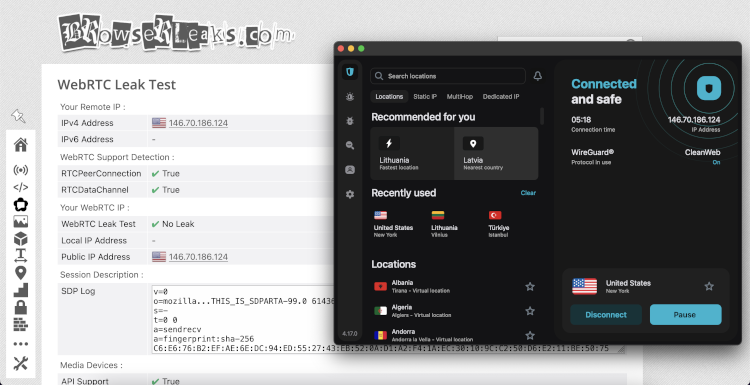Click the WireGuard protocol in use label
This screenshot has height=385, width=750.
592,156
